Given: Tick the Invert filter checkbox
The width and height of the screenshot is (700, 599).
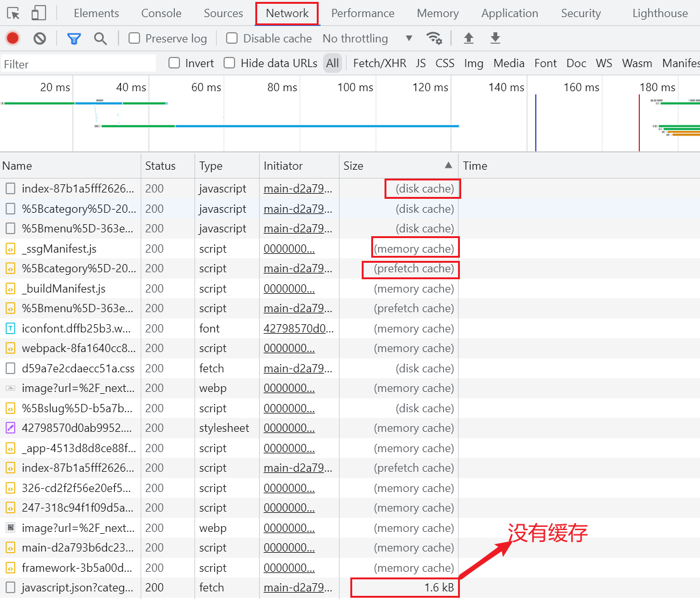Looking at the screenshot, I should [x=174, y=63].
